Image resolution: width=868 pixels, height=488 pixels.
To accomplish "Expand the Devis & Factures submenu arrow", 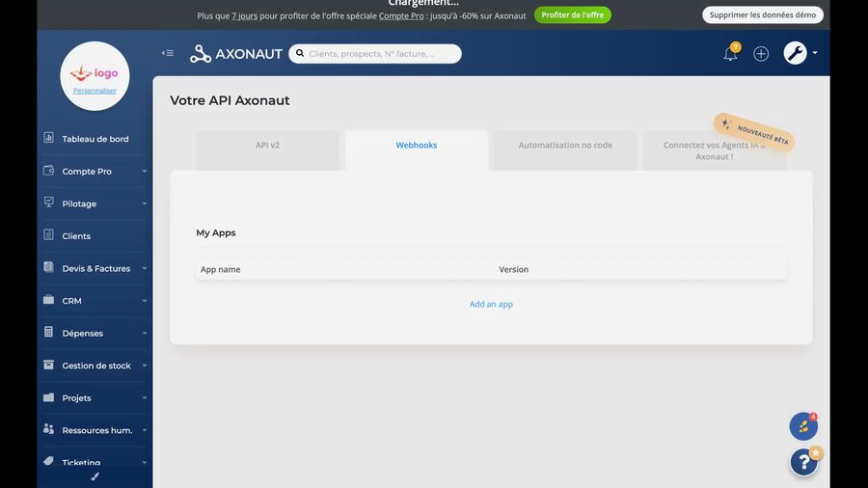I will pos(145,268).
